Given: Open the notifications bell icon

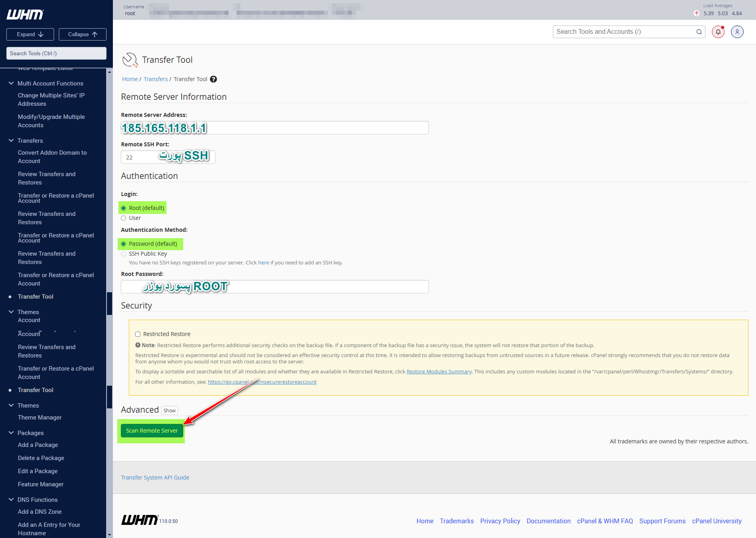Looking at the screenshot, I should click(x=718, y=32).
